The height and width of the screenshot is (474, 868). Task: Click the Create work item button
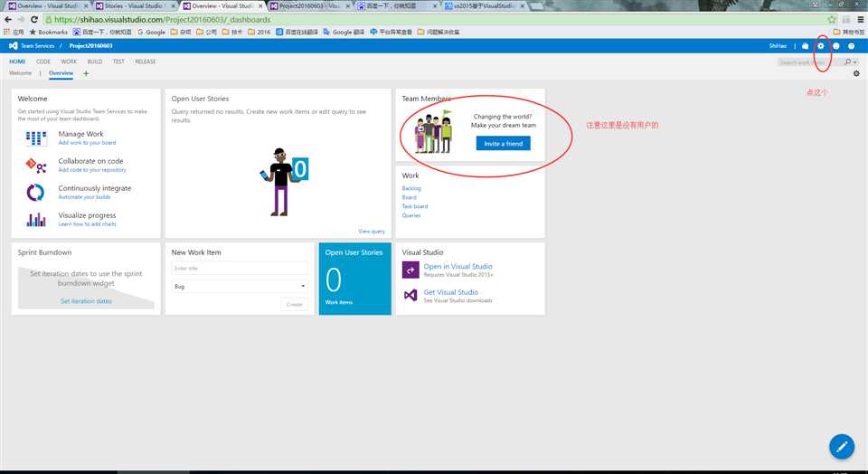tap(295, 304)
